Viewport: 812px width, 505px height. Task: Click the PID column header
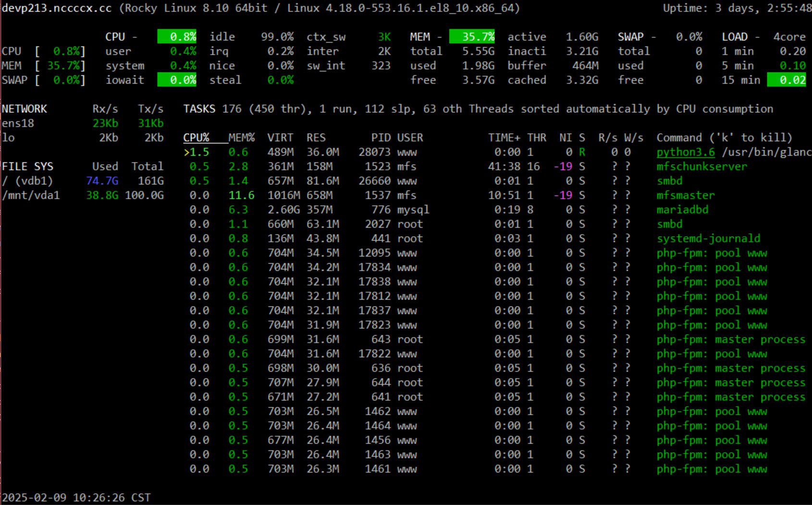tap(381, 138)
